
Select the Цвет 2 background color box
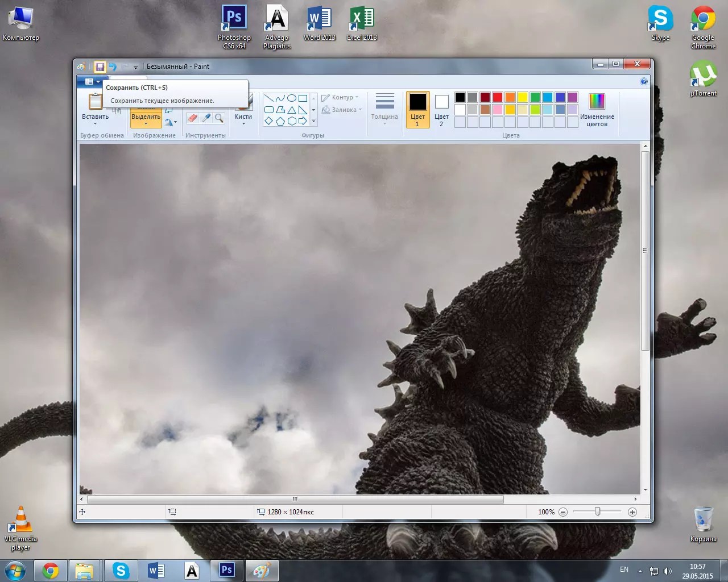click(441, 110)
